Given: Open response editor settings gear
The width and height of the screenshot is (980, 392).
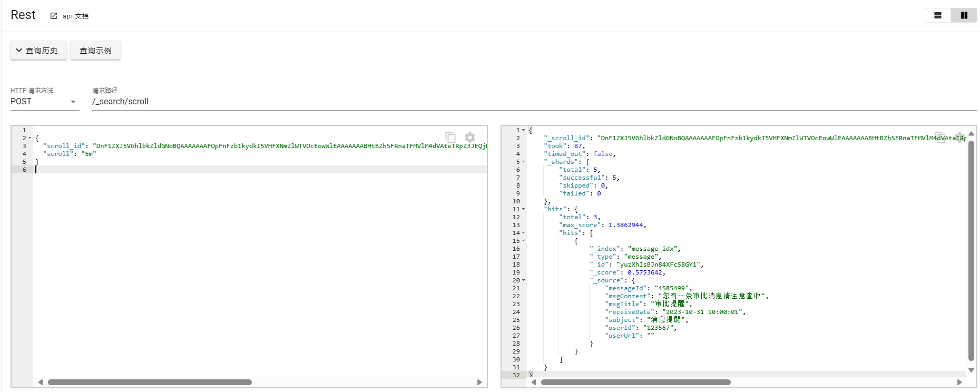Looking at the screenshot, I should 960,138.
